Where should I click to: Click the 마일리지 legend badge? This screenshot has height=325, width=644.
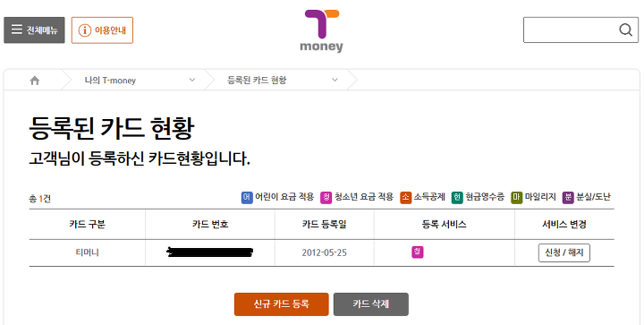click(x=516, y=197)
